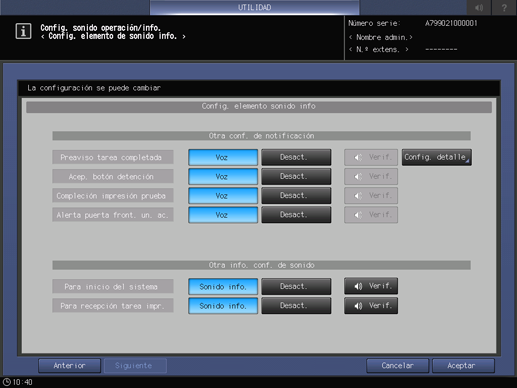The image size is (517, 388).
Task: Go to the Anterior page
Action: [69, 366]
